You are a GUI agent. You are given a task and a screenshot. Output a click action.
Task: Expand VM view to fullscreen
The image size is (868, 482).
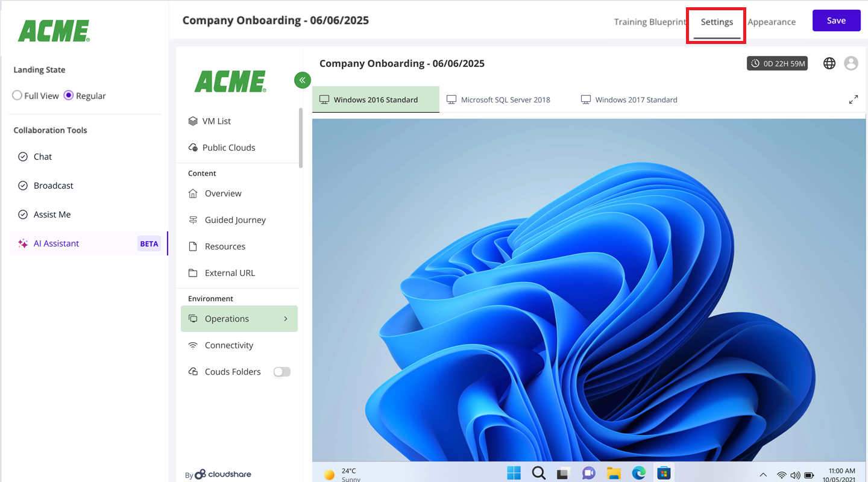pyautogui.click(x=854, y=99)
